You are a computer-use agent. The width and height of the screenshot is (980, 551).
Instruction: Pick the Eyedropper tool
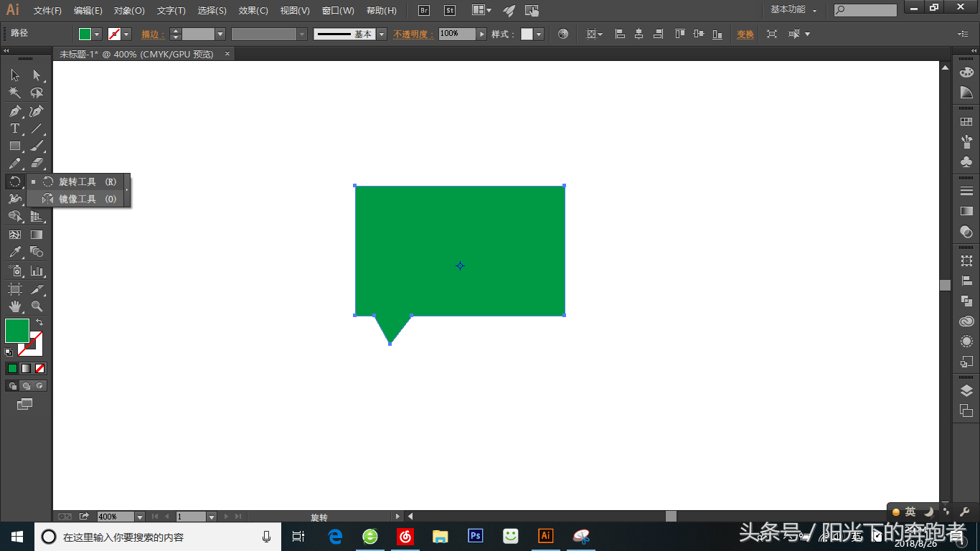point(14,253)
